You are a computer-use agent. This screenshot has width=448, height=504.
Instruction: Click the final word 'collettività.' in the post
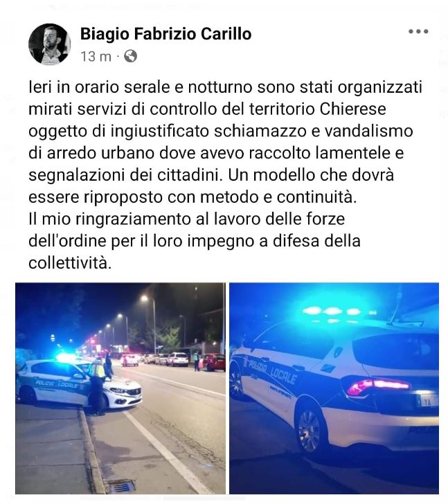70,263
